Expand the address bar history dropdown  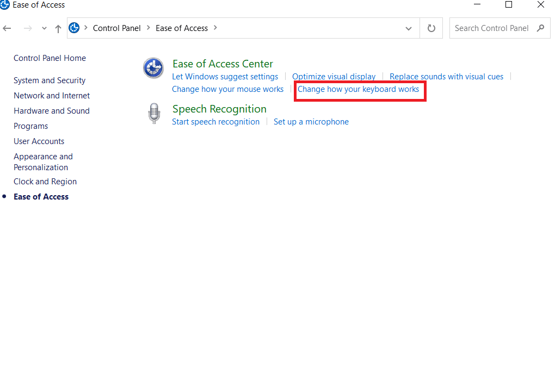409,28
